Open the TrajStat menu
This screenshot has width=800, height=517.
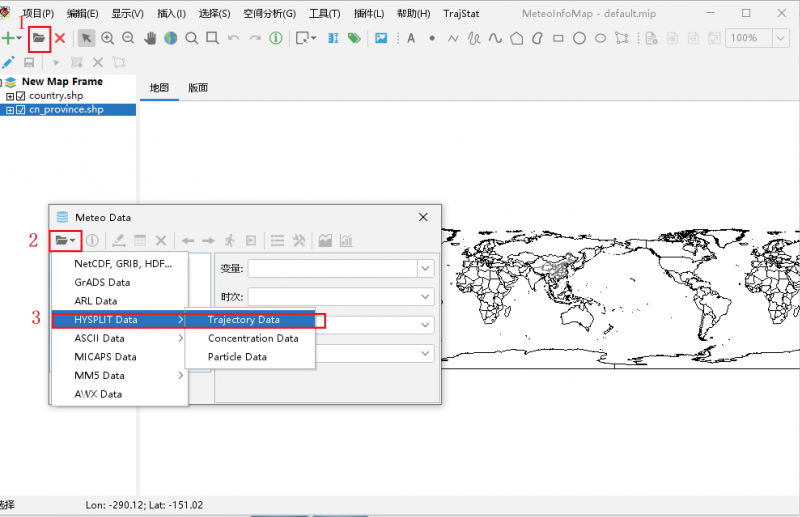pyautogui.click(x=462, y=14)
